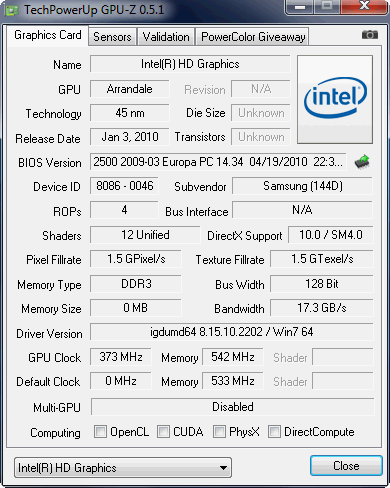Click the Intel vendor logo

click(x=335, y=100)
